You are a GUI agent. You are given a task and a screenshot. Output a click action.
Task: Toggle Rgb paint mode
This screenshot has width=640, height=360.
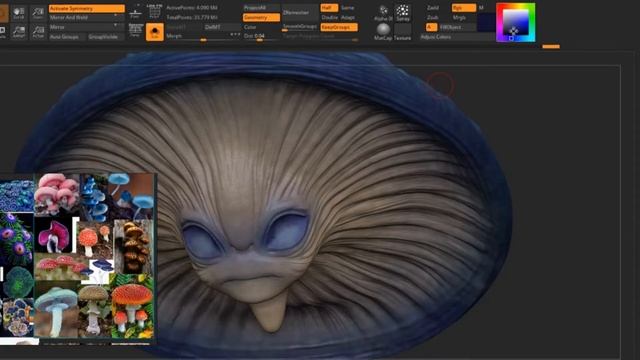click(x=464, y=8)
